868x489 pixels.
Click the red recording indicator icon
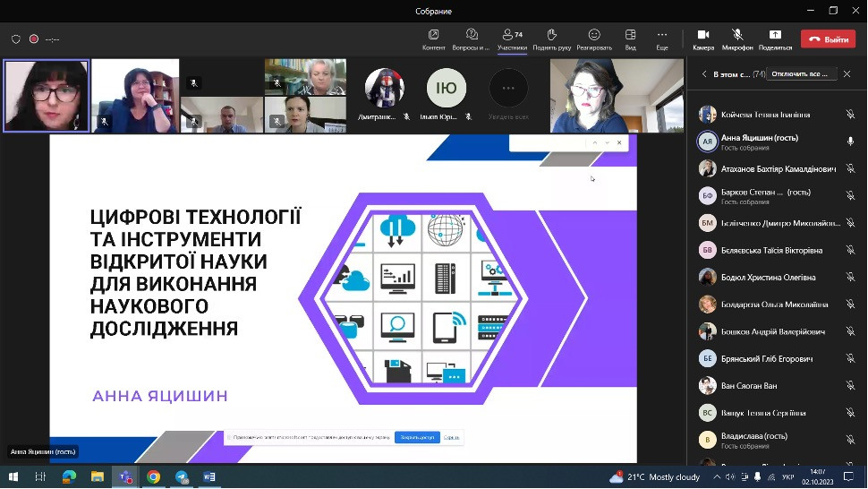click(x=34, y=39)
